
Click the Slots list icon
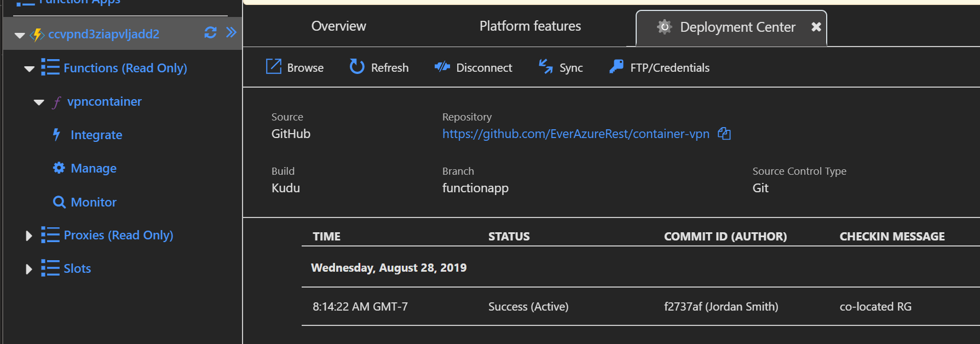coord(50,268)
